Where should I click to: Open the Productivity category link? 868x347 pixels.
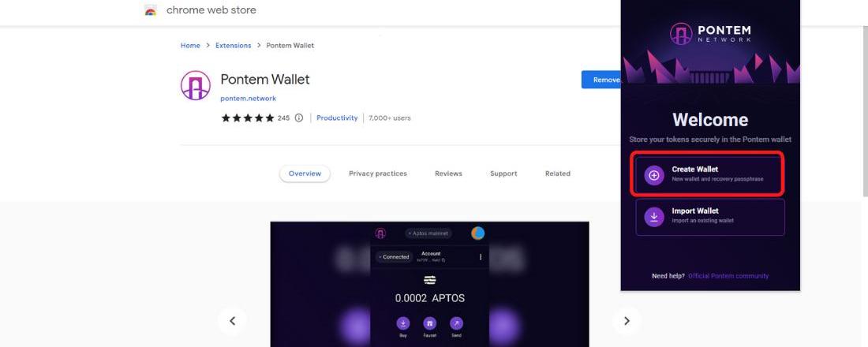click(x=337, y=118)
